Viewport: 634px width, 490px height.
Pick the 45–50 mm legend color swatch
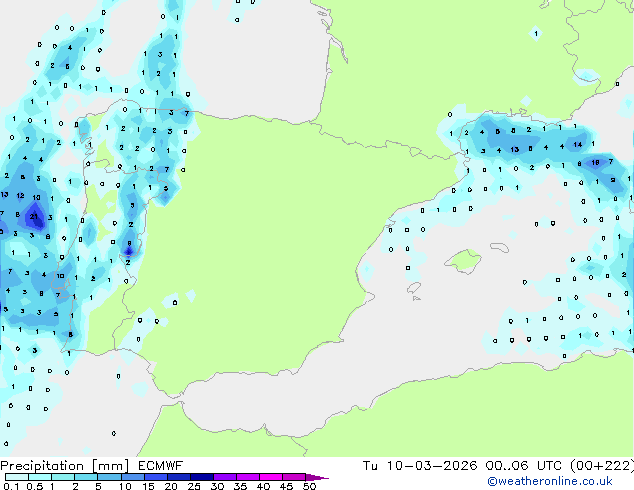tap(294, 477)
